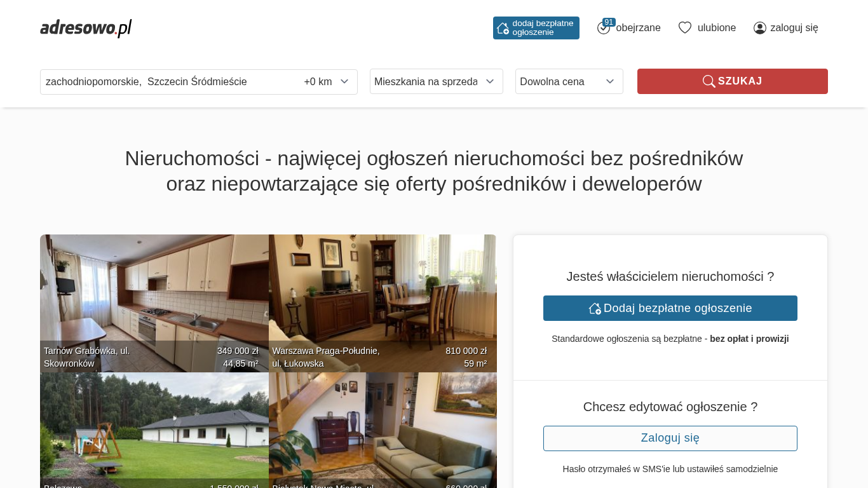Click the zaloguj się header link
The width and height of the screenshot is (868, 488).
794,28
